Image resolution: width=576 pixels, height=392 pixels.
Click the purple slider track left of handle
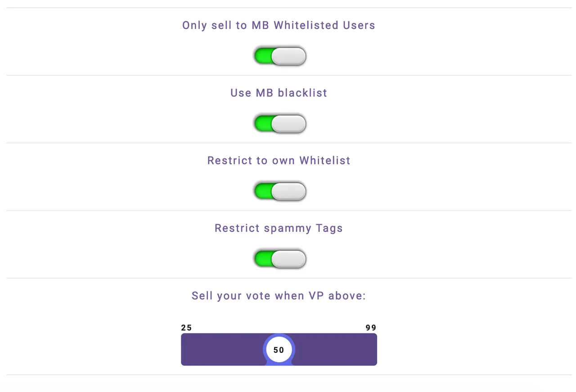[x=222, y=349]
